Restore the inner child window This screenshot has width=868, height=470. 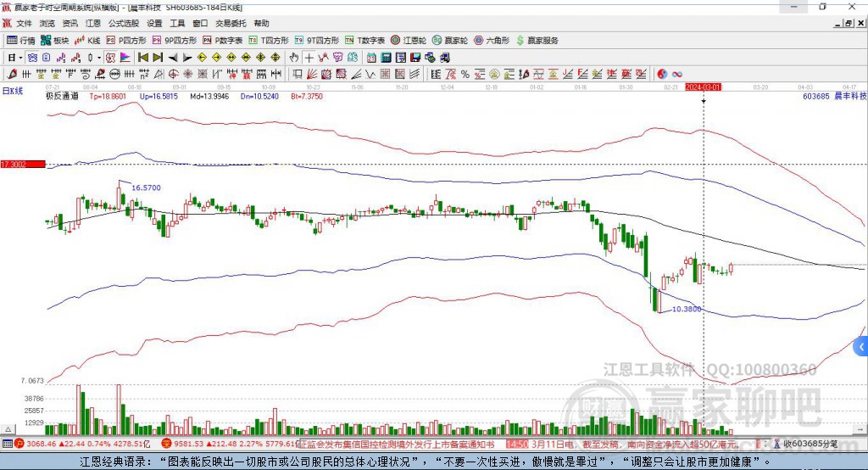pos(849,23)
